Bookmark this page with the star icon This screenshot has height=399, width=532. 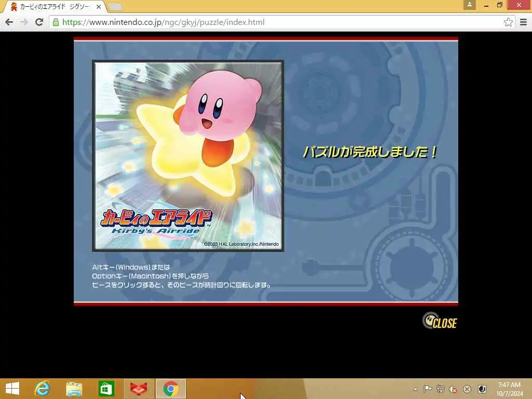click(508, 22)
